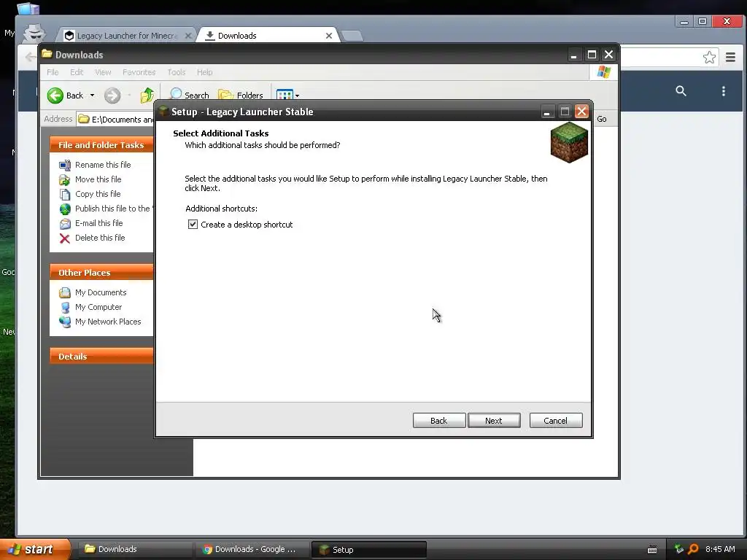
Task: Open the Edit menu in Downloads window
Action: tap(76, 72)
